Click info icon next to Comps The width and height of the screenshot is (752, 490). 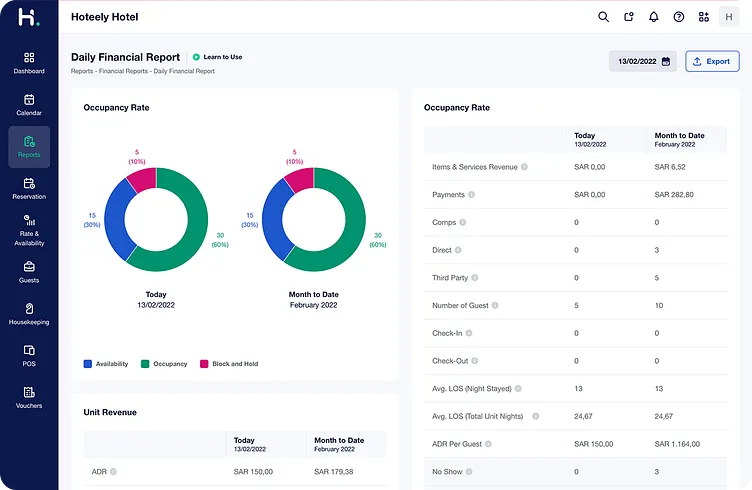pyautogui.click(x=462, y=222)
